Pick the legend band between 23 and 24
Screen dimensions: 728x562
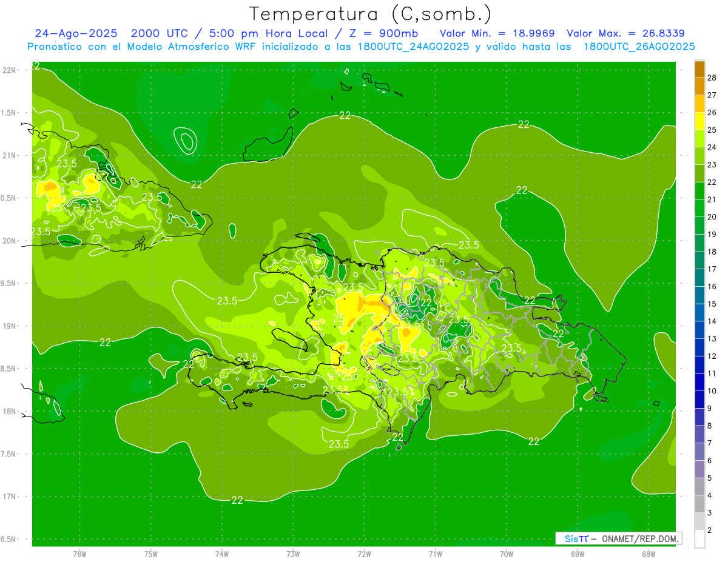click(x=699, y=156)
